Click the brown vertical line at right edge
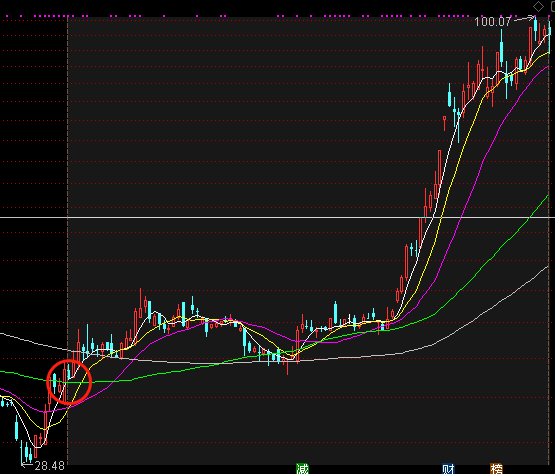Viewport: 555px width, 474px height. click(x=549, y=241)
